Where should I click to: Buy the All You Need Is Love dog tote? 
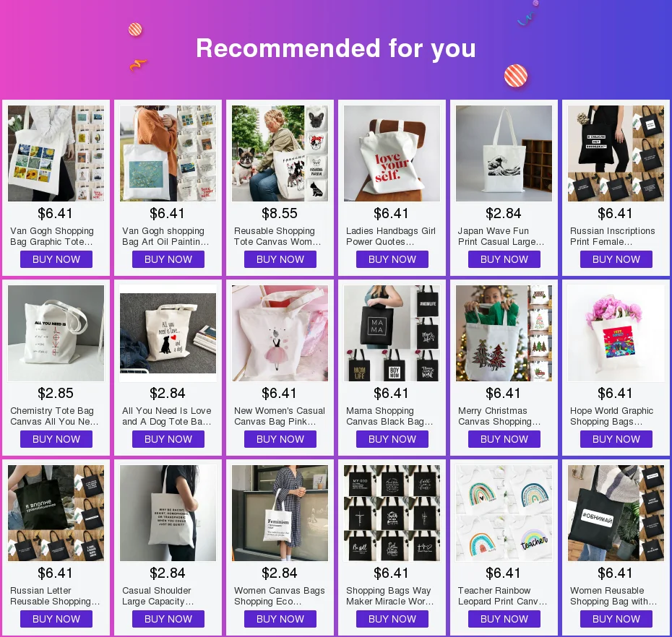point(168,439)
